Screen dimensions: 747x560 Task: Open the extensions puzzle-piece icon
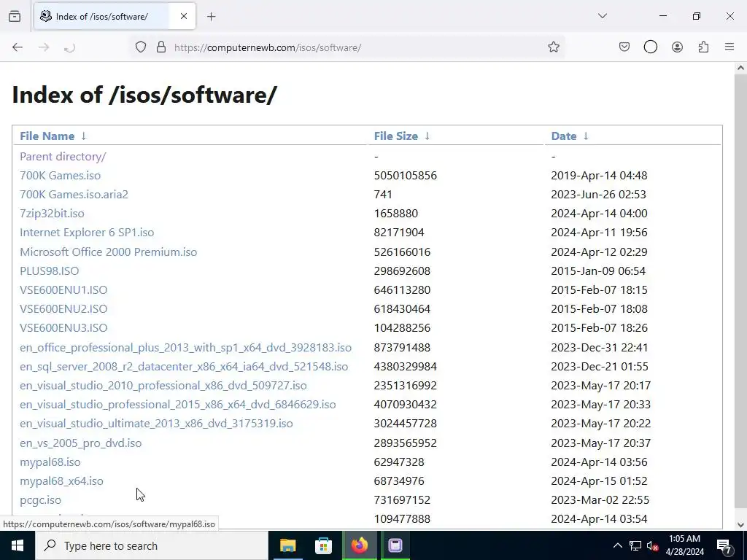[x=703, y=47]
